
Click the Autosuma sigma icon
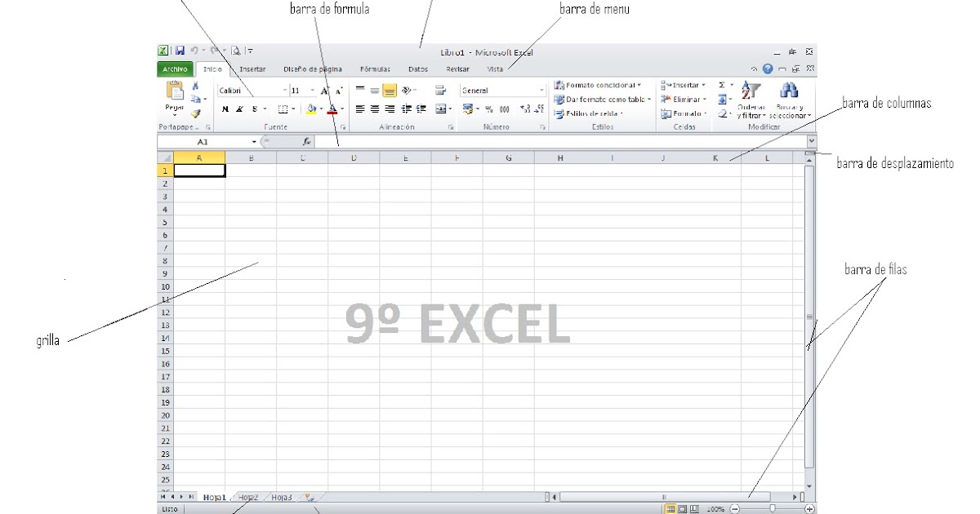[721, 83]
